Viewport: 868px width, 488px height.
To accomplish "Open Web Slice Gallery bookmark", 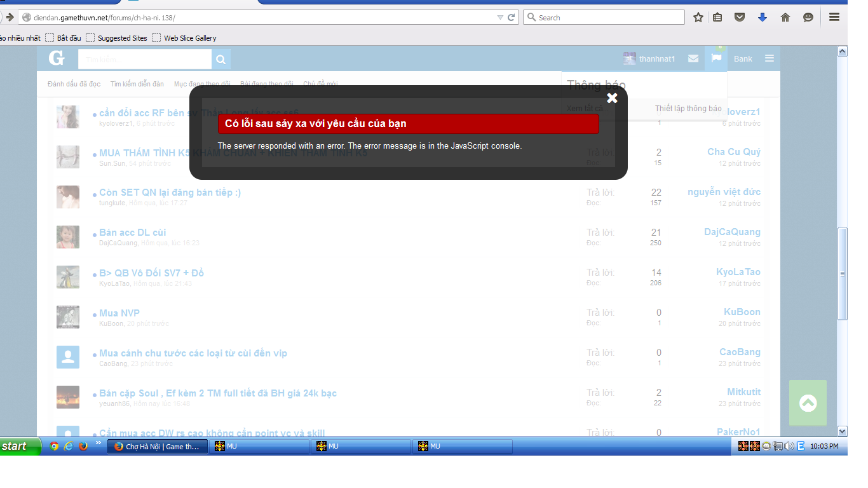I will [184, 38].
